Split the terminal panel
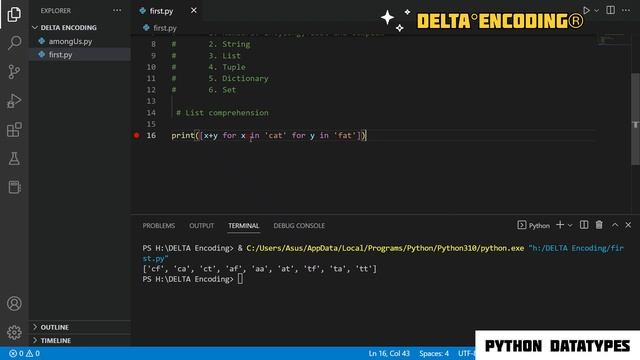640x360 pixels. coord(584,225)
